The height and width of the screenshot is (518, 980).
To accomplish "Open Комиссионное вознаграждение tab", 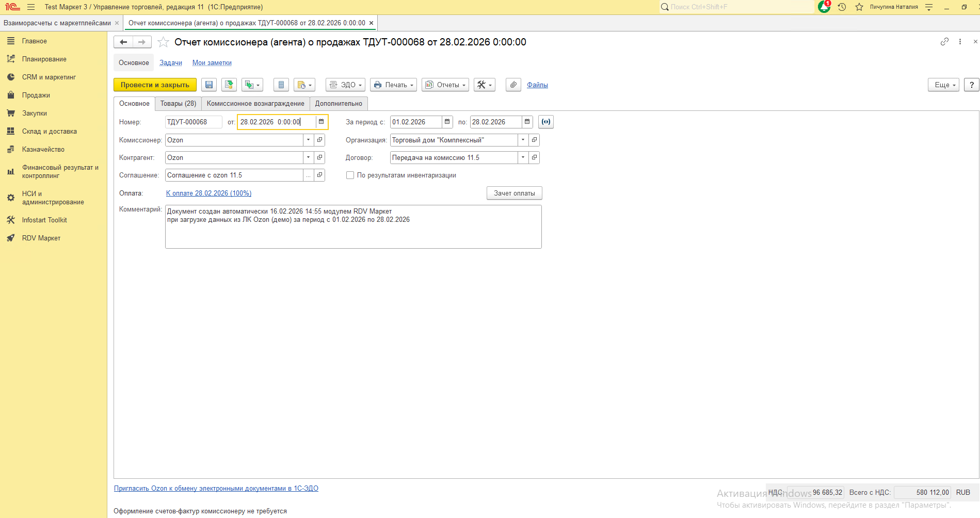I will tap(255, 104).
